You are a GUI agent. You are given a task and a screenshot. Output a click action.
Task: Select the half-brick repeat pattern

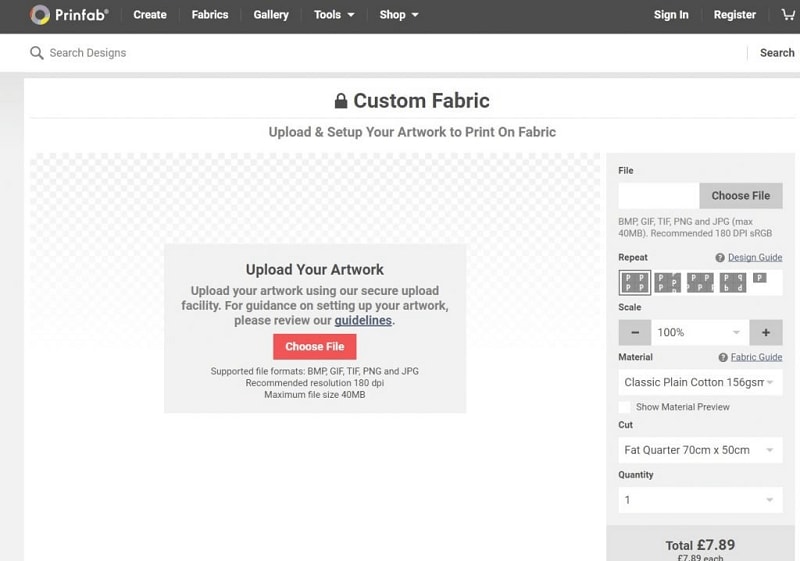coord(700,283)
